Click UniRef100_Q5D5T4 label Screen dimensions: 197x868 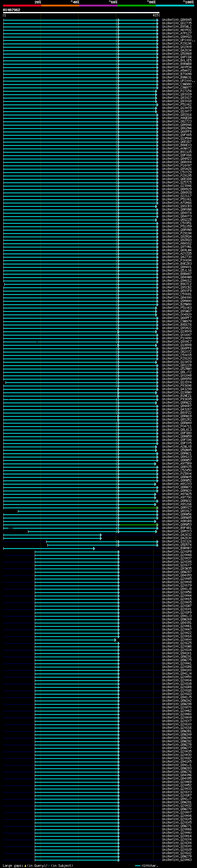tap(177, 545)
